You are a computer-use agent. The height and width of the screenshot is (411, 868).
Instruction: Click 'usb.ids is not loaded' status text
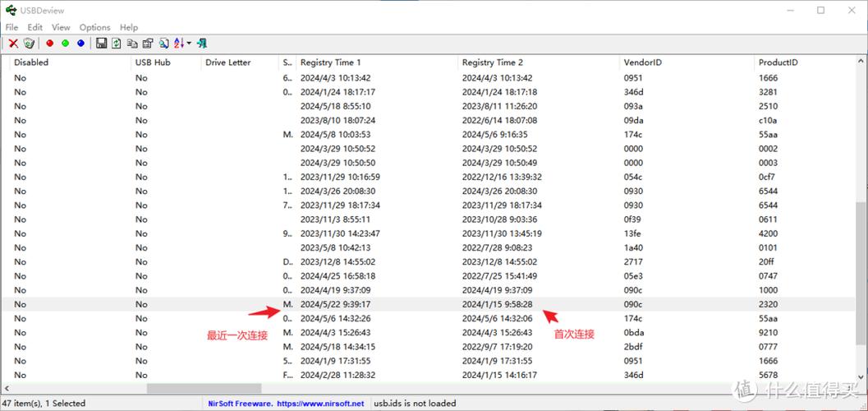415,404
